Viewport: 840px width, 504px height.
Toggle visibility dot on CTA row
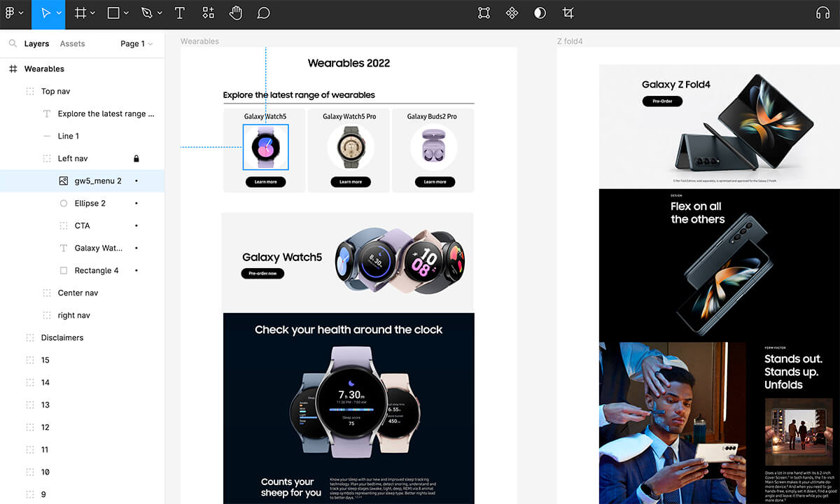(136, 225)
